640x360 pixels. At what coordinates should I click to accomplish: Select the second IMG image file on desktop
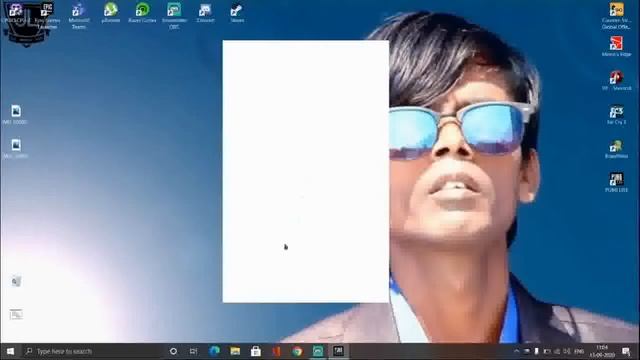[16, 148]
